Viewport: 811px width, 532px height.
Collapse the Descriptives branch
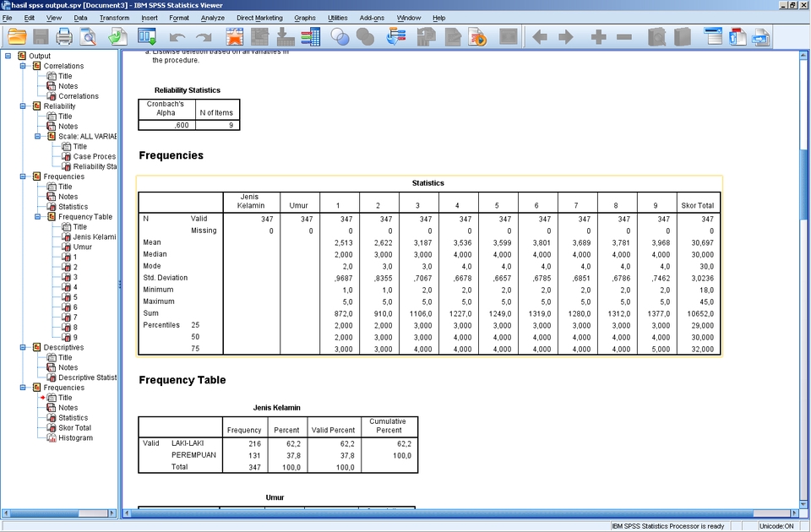coord(24,346)
